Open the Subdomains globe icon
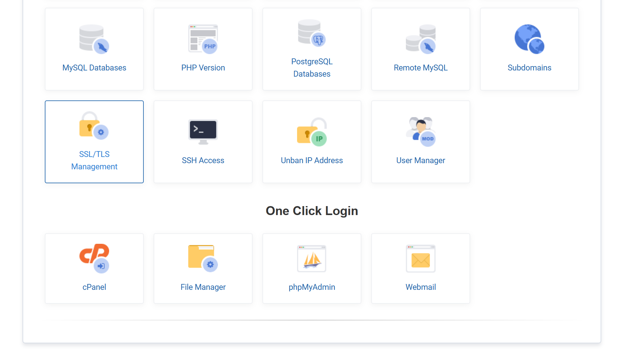Viewport: 617px width, 364px height. click(529, 39)
